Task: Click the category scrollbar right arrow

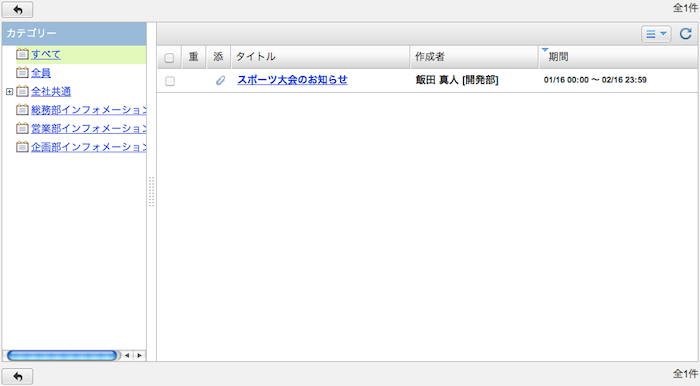Action: coord(140,356)
